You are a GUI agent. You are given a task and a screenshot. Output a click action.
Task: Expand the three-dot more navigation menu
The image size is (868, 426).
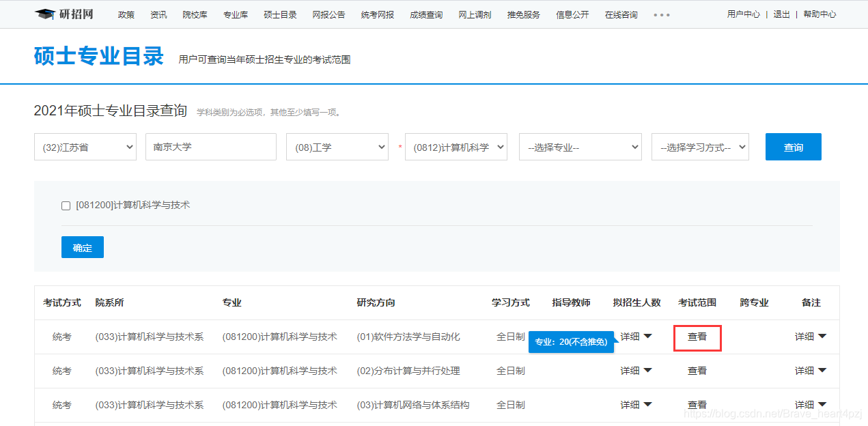[x=662, y=14]
